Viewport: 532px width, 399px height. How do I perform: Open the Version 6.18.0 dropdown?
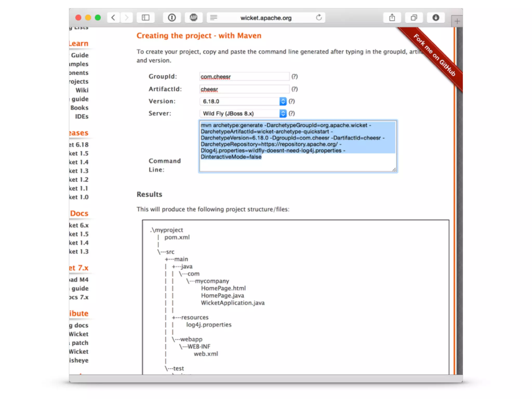[243, 101]
